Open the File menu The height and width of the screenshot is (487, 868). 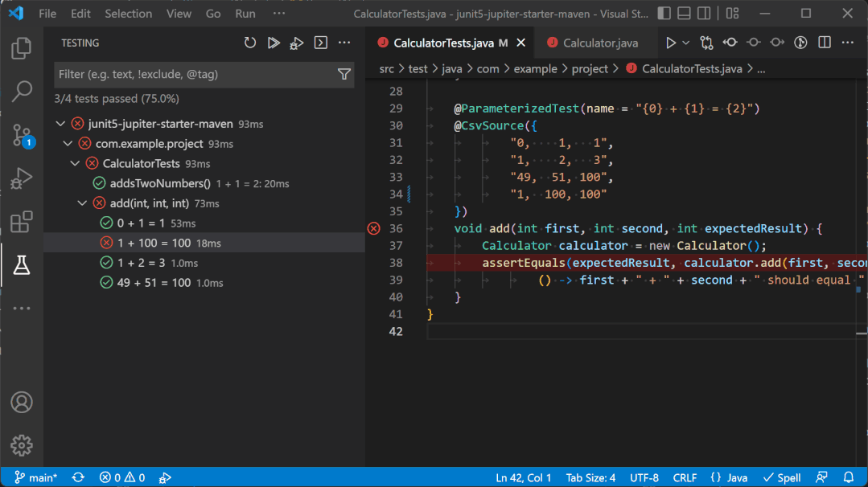click(x=47, y=14)
